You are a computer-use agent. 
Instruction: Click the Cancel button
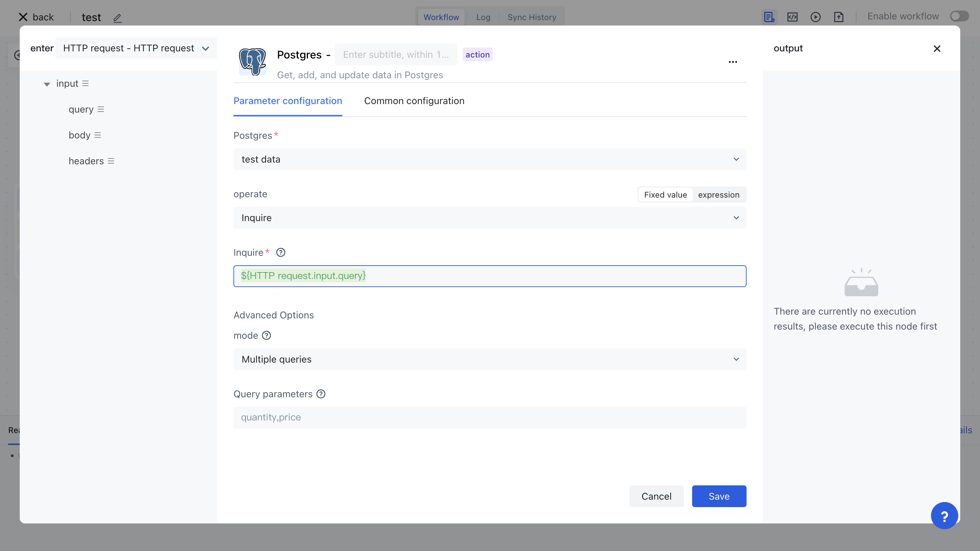pos(656,496)
